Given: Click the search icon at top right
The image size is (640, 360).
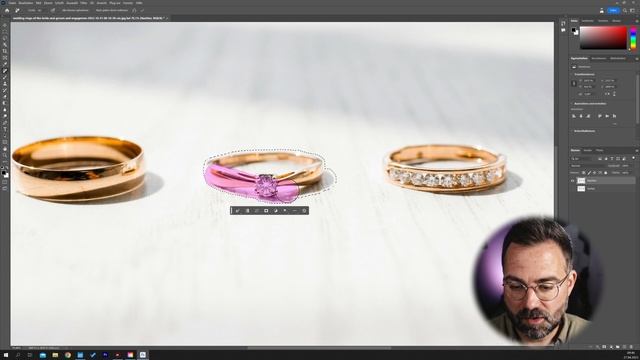Looking at the screenshot, I should [625, 11].
